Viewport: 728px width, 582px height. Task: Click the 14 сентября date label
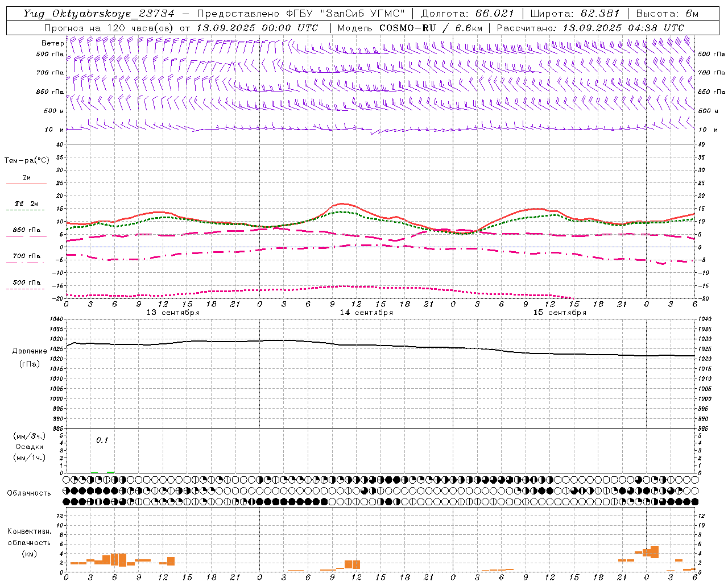point(366,313)
